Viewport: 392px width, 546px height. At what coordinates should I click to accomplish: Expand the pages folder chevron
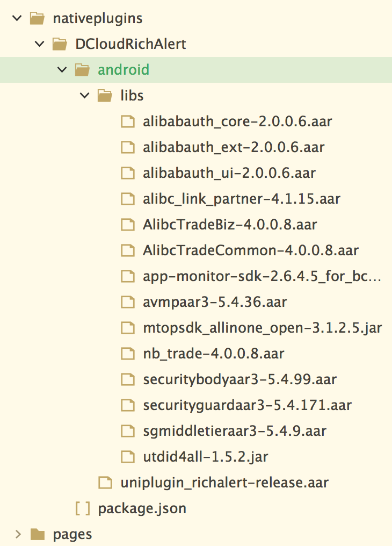[x=17, y=534]
